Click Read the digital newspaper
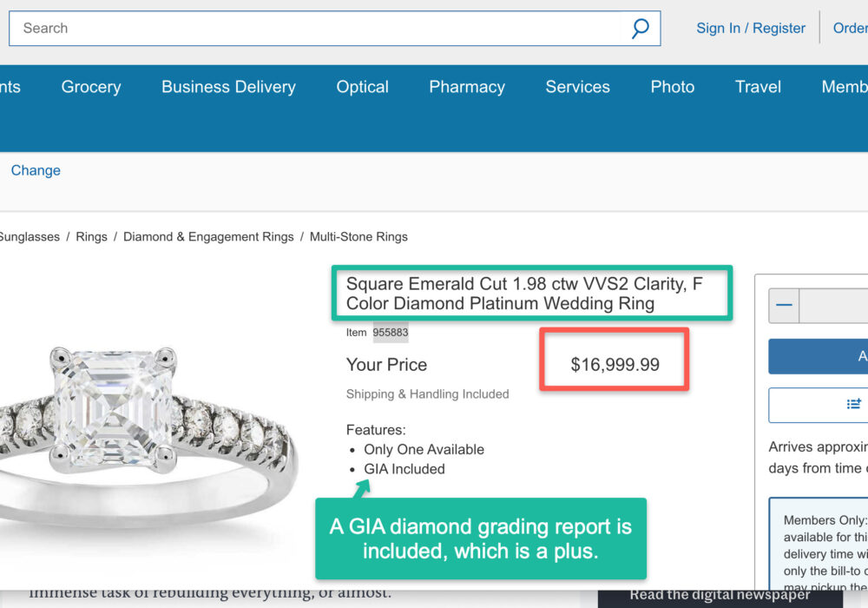The height and width of the screenshot is (608, 868). [x=720, y=595]
